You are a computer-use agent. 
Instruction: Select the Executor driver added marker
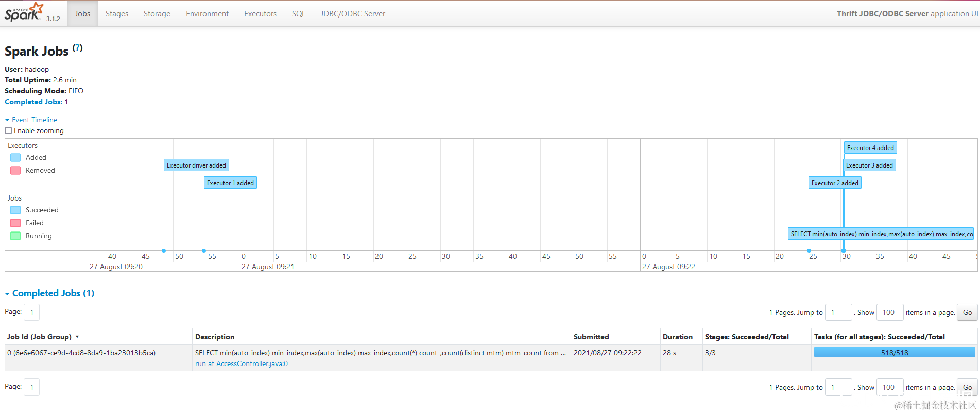click(196, 165)
